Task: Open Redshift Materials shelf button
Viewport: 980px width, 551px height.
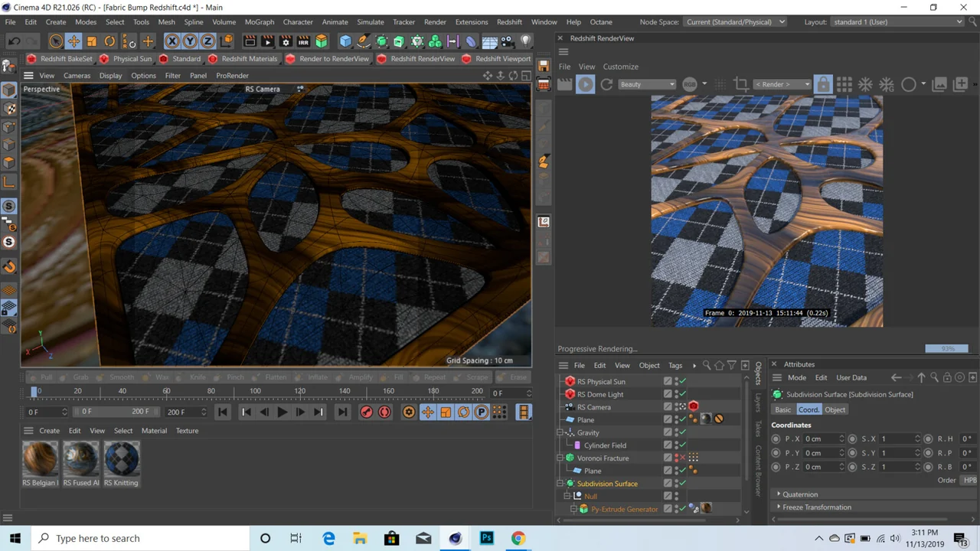Action: [x=243, y=59]
